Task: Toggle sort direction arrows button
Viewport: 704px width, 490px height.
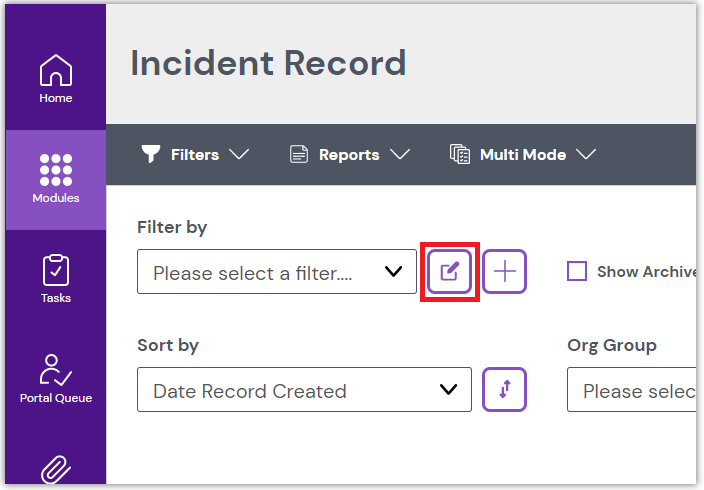Action: (505, 390)
